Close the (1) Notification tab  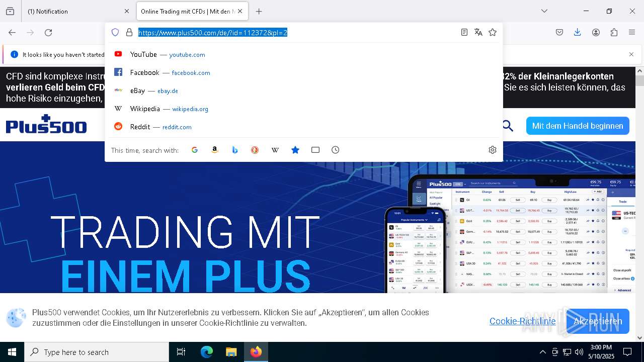pyautogui.click(x=126, y=11)
